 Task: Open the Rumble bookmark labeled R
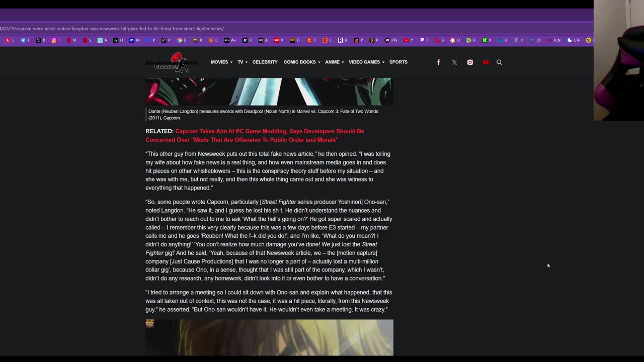click(x=471, y=40)
